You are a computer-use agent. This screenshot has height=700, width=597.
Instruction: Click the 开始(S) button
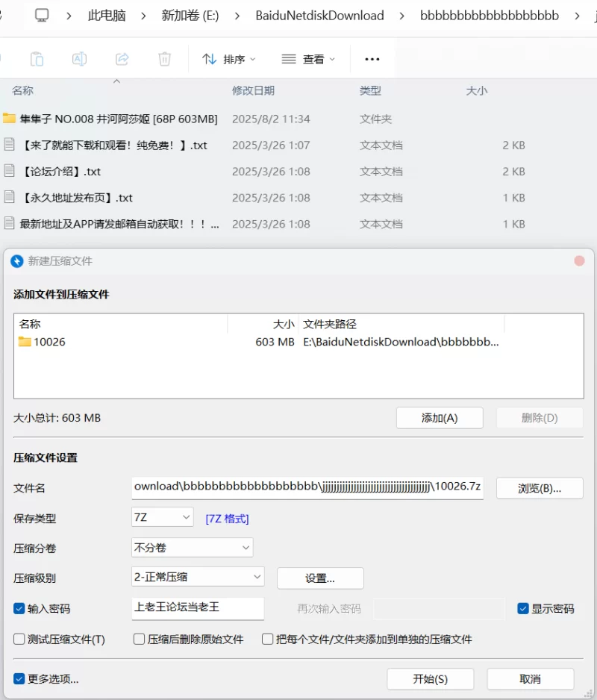click(430, 679)
